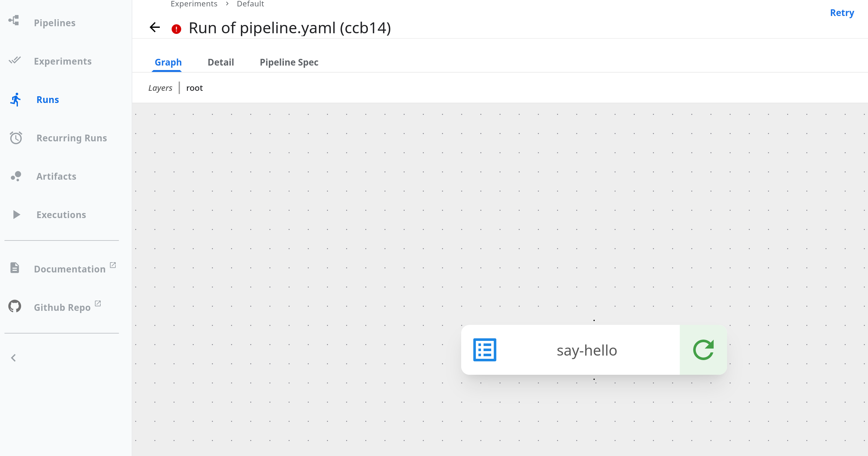
Task: Click the say-hello node's green status icon
Action: tap(703, 350)
